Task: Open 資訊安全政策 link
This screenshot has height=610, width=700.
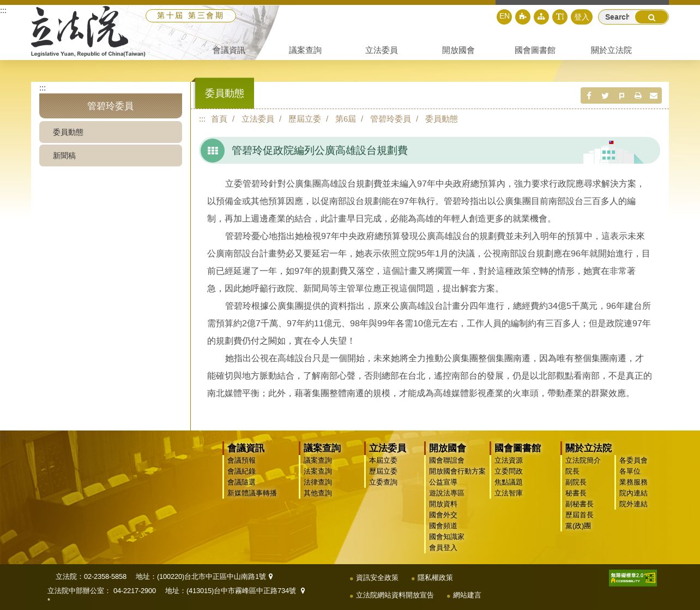Action: click(x=377, y=578)
